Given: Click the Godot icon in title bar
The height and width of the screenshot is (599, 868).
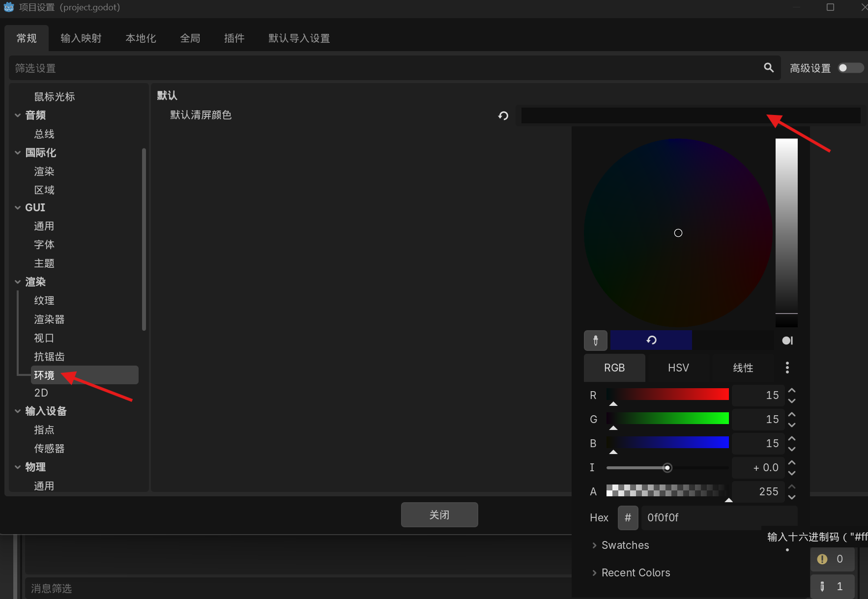Looking at the screenshot, I should 9,7.
